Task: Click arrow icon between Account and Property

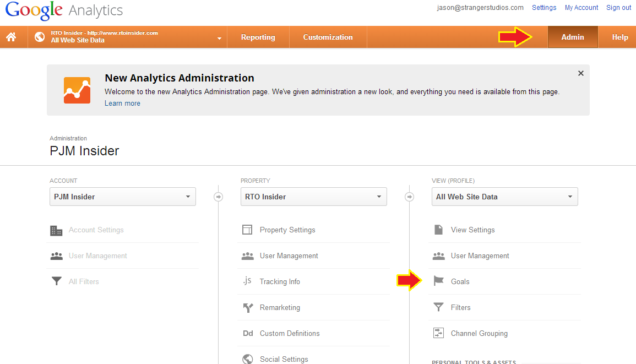Action: pyautogui.click(x=218, y=197)
